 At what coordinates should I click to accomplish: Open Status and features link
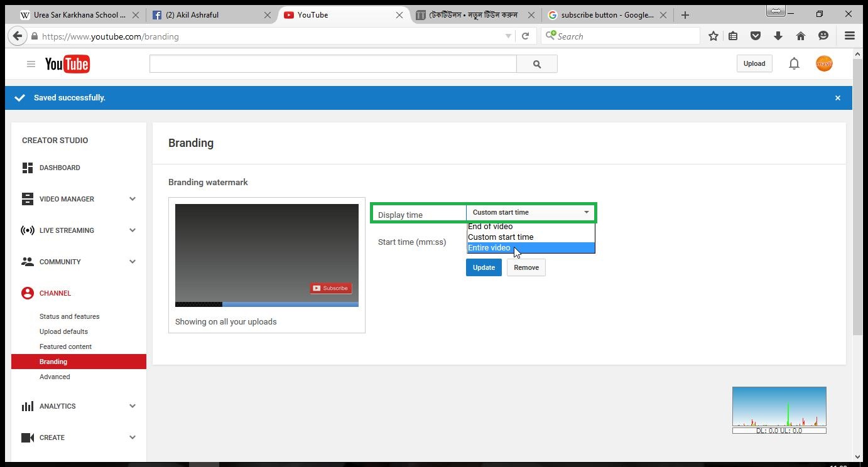[x=69, y=316]
